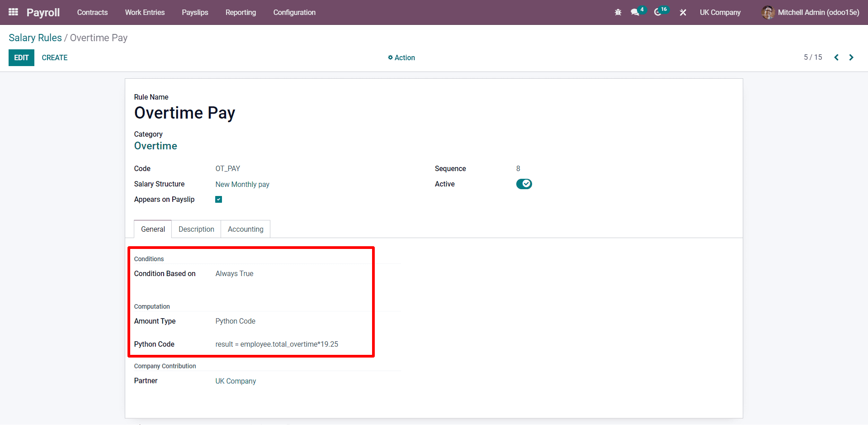The width and height of the screenshot is (868, 425).
Task: Toggle Appears on Payslip checkbox
Action: click(219, 200)
